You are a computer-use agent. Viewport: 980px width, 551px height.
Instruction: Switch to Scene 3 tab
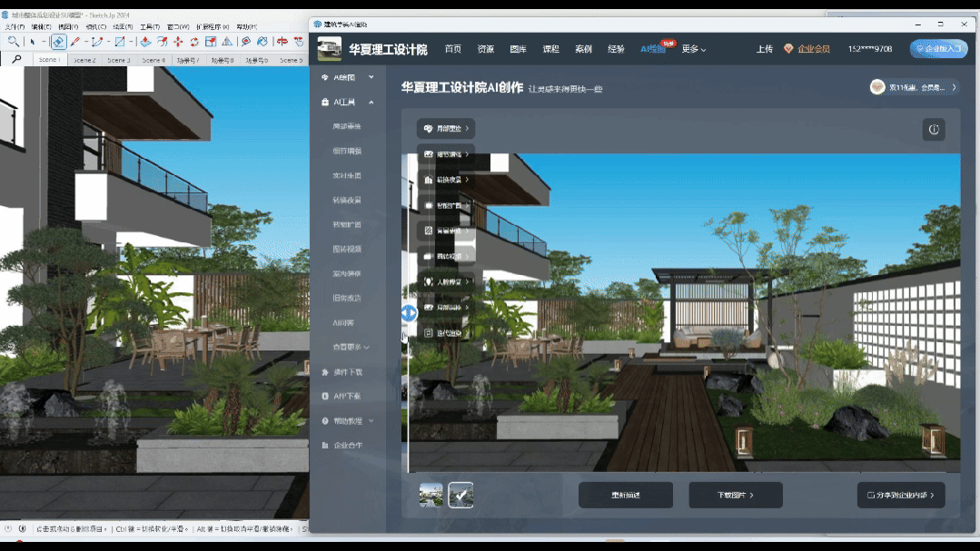[119, 60]
